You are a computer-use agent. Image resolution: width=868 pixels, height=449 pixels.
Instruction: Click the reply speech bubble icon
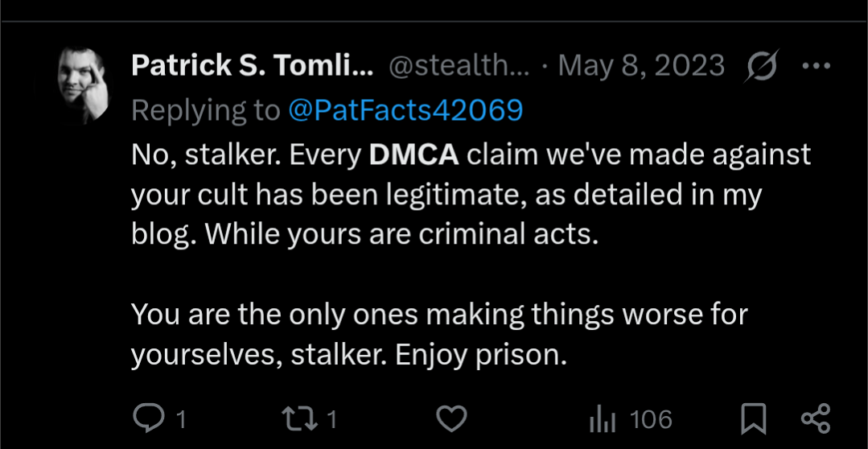coord(148,418)
